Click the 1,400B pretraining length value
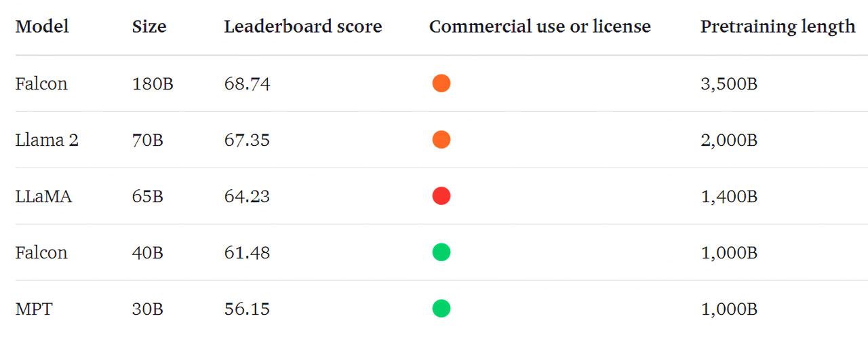 tap(728, 197)
